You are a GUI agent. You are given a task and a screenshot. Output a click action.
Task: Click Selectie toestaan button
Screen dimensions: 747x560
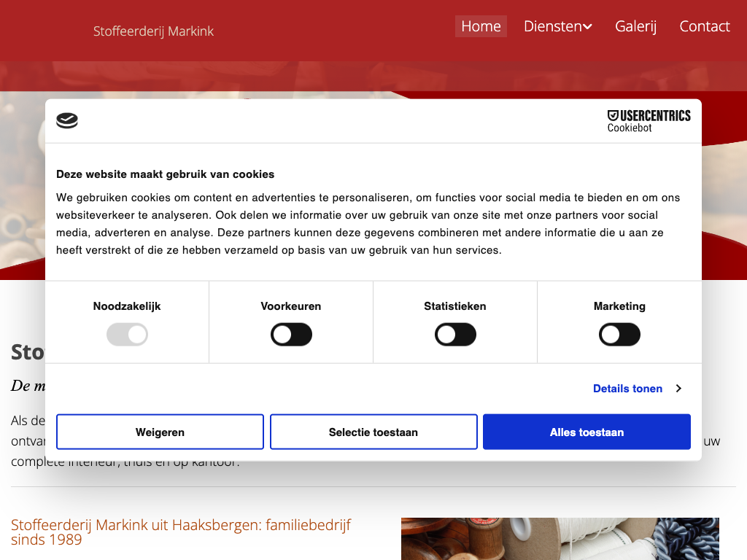(x=373, y=432)
